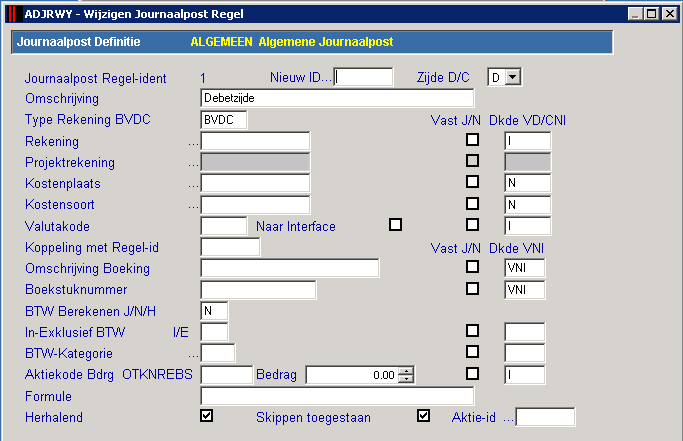The width and height of the screenshot is (683, 441).
Task: Click the ALGEMEEN Algemene Journaalpost header text
Action: pyautogui.click(x=292, y=42)
